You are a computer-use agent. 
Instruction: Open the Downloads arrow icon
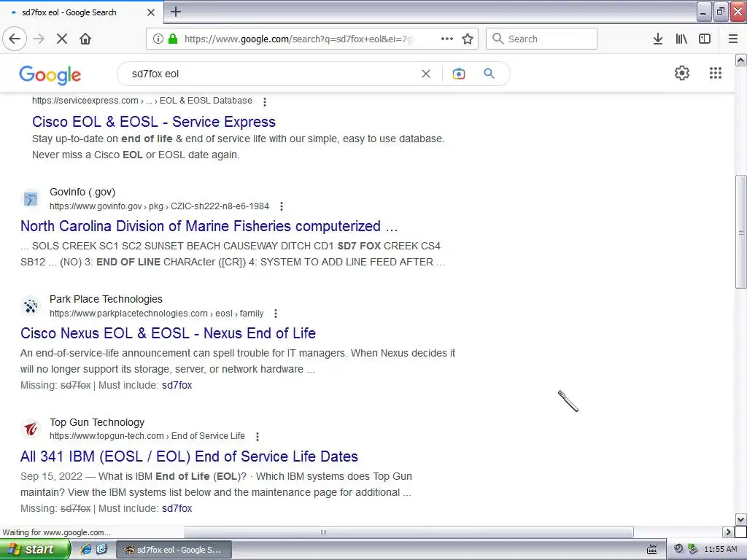[658, 39]
